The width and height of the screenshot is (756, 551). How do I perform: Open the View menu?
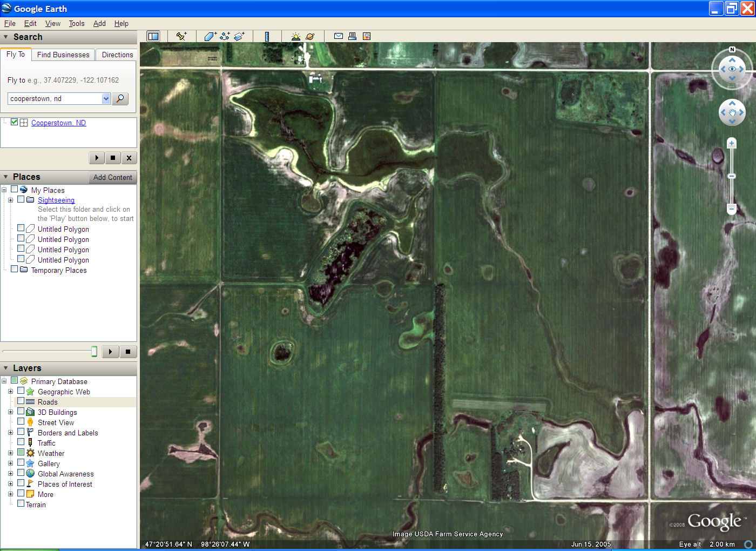pos(53,24)
